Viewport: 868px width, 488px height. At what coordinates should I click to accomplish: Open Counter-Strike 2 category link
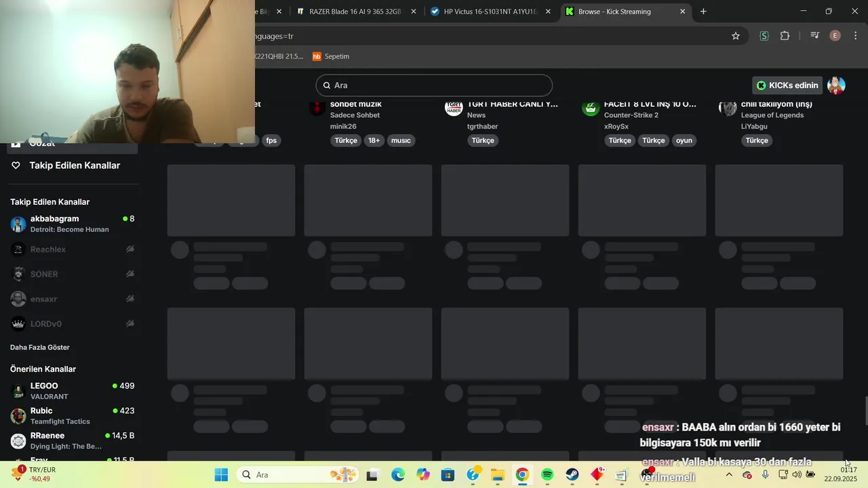click(x=631, y=115)
